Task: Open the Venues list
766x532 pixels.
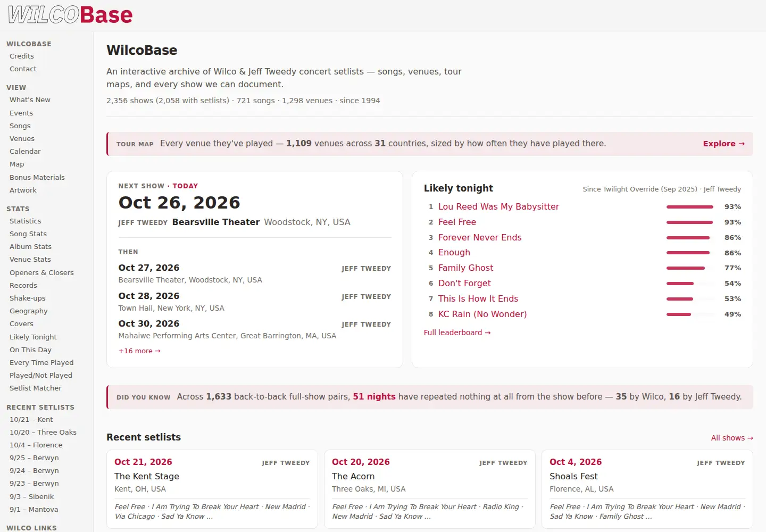Action: [x=22, y=139]
